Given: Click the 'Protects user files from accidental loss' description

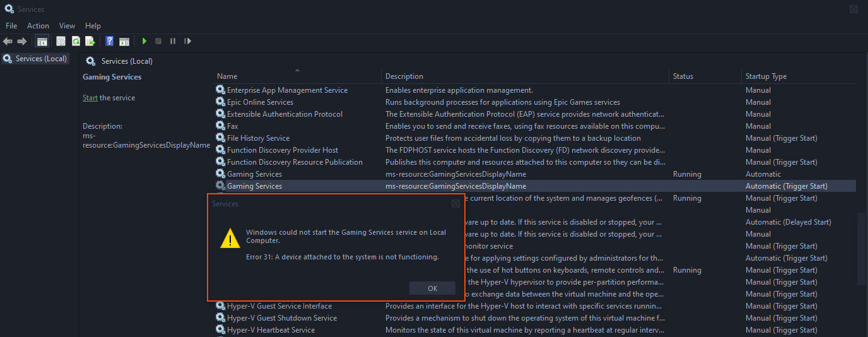Looking at the screenshot, I should pos(513,138).
